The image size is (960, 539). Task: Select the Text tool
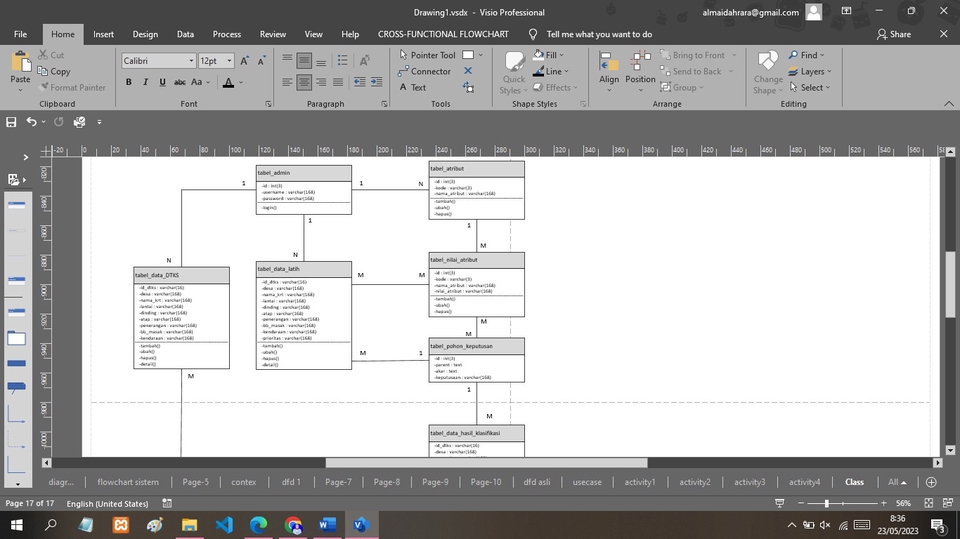coord(413,88)
